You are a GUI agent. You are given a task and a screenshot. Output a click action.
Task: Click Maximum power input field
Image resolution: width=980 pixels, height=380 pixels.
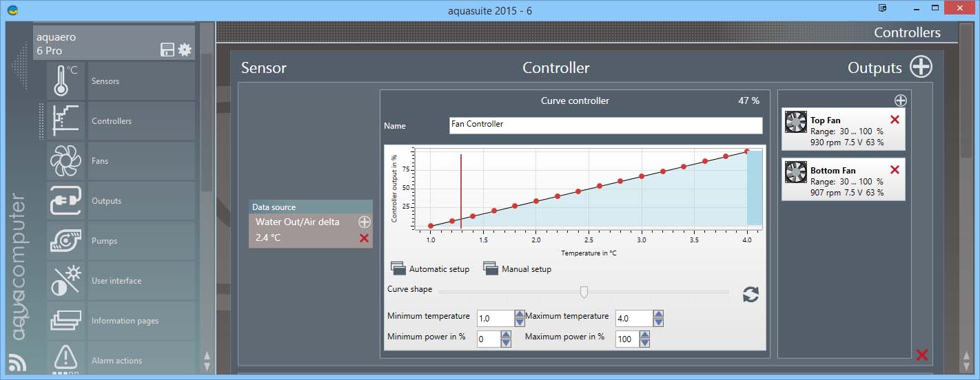pos(626,339)
